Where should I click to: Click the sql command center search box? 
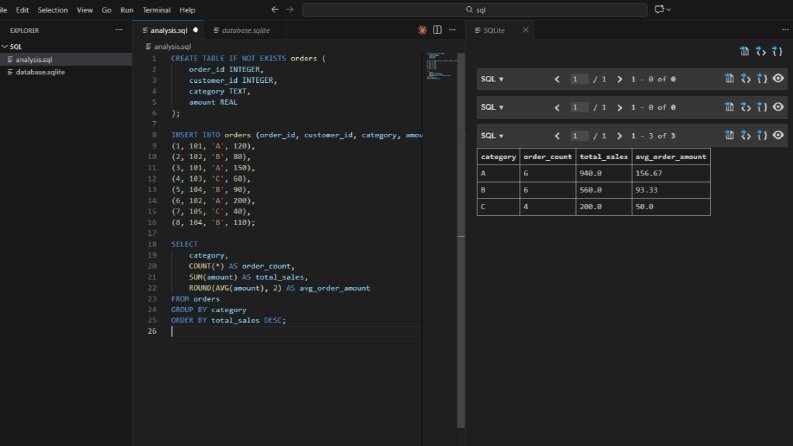[474, 10]
